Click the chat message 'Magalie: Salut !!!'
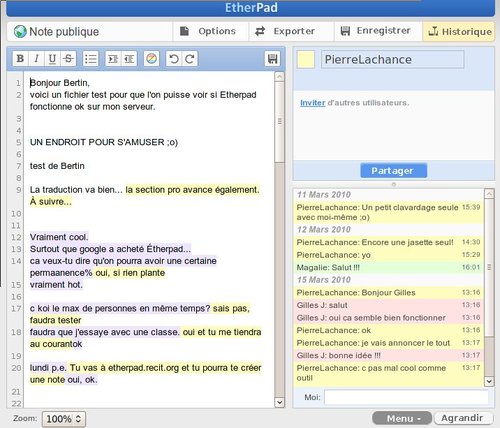Viewport: 500px width, 428px height. pos(389,267)
